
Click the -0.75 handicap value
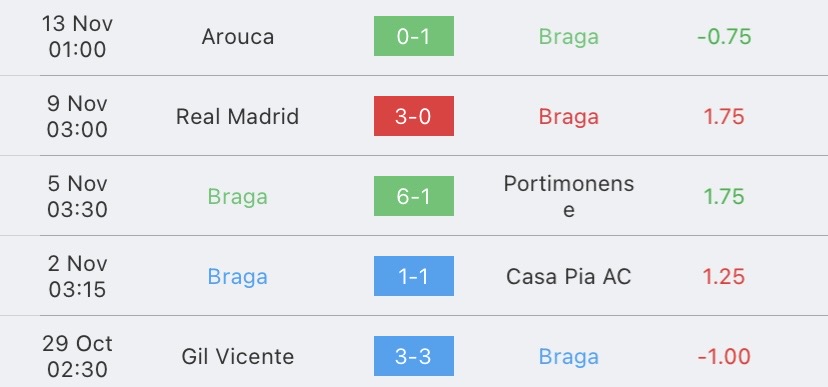click(x=724, y=36)
